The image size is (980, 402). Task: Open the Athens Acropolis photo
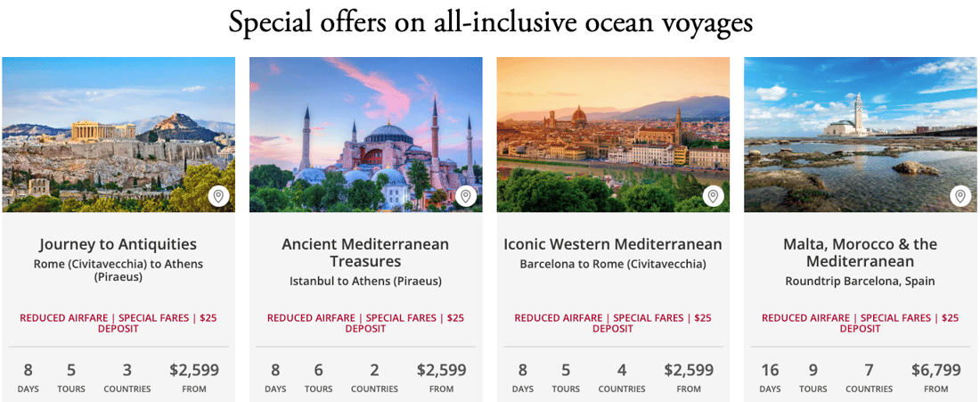[x=118, y=135]
